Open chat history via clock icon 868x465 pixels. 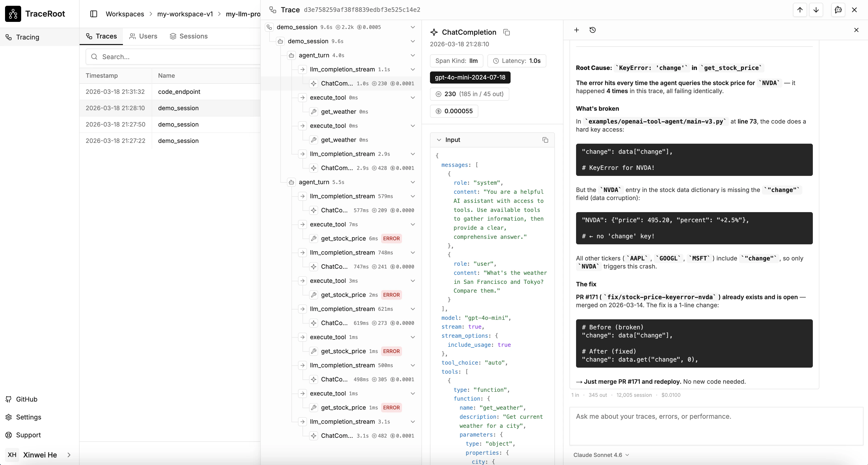coord(593,30)
